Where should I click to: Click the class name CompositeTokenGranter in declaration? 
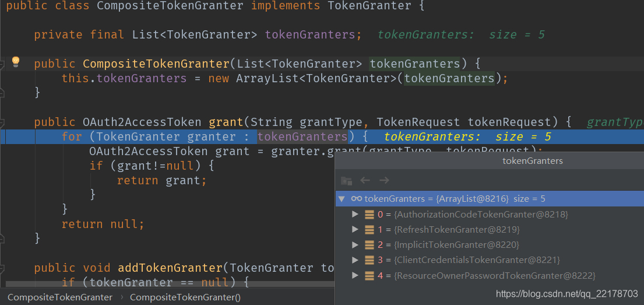(x=170, y=6)
